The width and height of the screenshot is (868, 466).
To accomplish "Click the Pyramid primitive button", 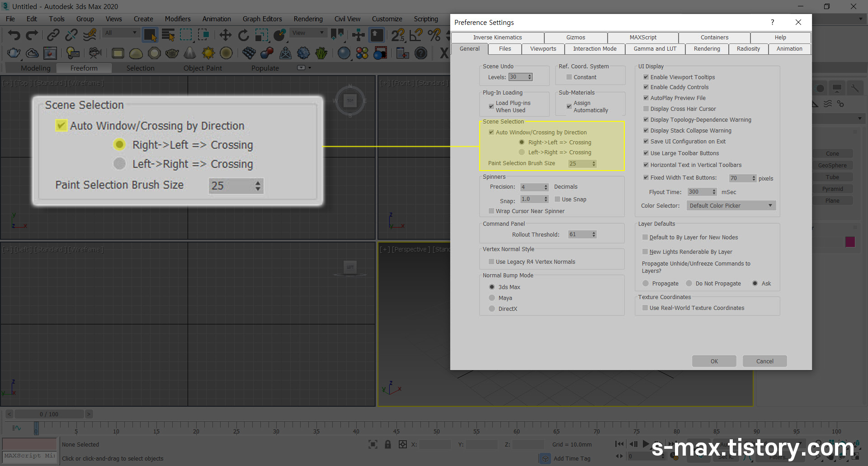I will click(832, 189).
